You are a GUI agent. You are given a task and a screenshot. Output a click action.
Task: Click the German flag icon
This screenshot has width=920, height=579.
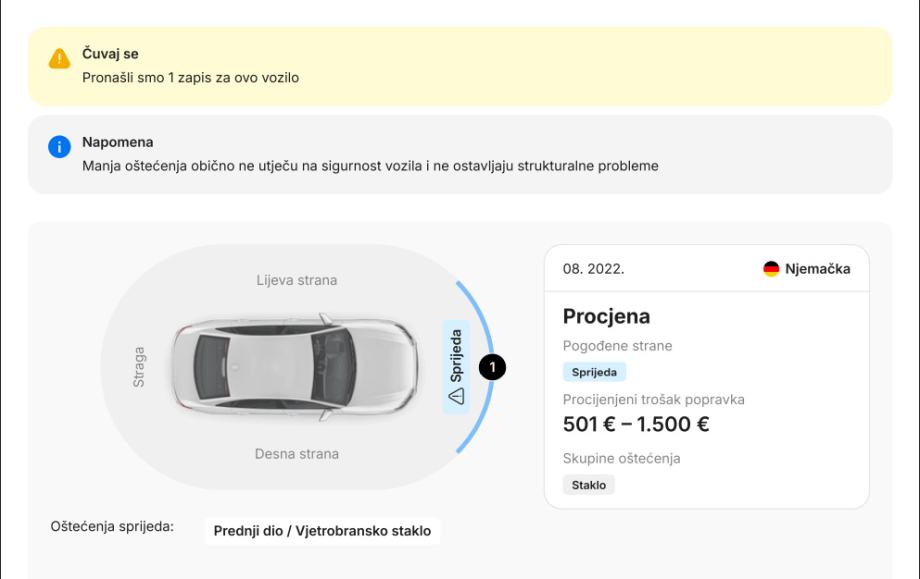771,269
